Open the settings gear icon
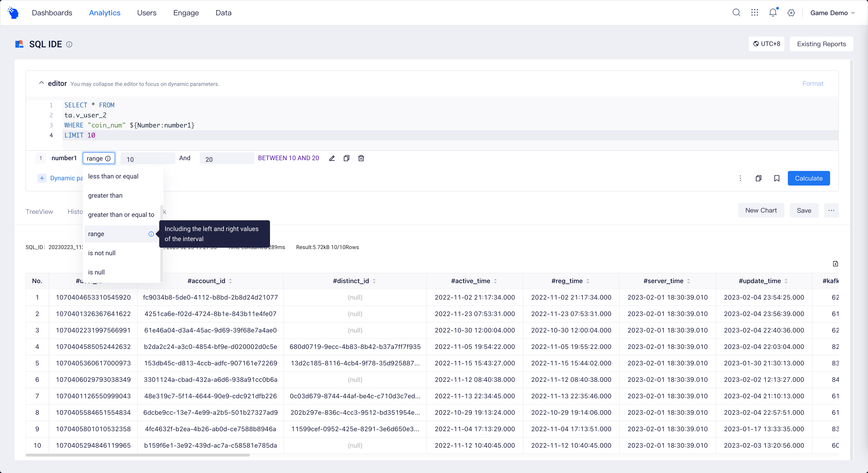The width and height of the screenshot is (868, 473). click(791, 13)
